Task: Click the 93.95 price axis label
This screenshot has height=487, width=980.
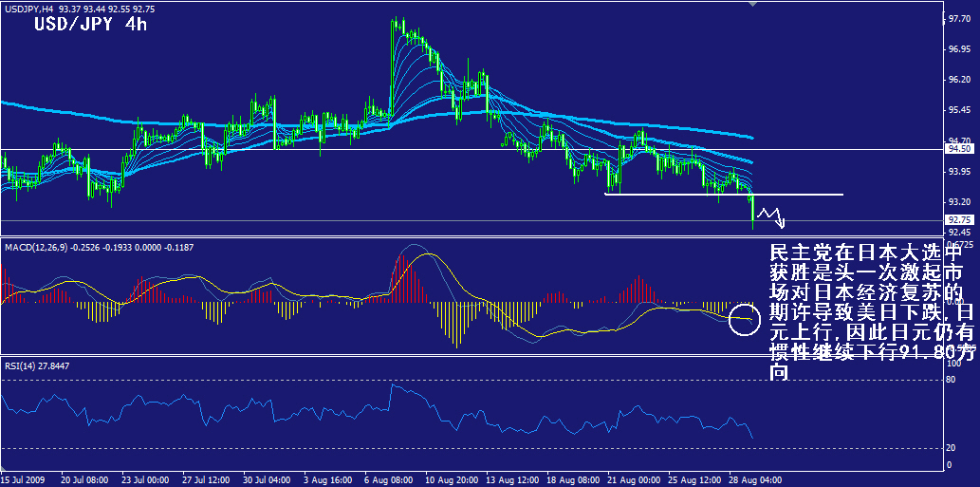Action: (957, 172)
